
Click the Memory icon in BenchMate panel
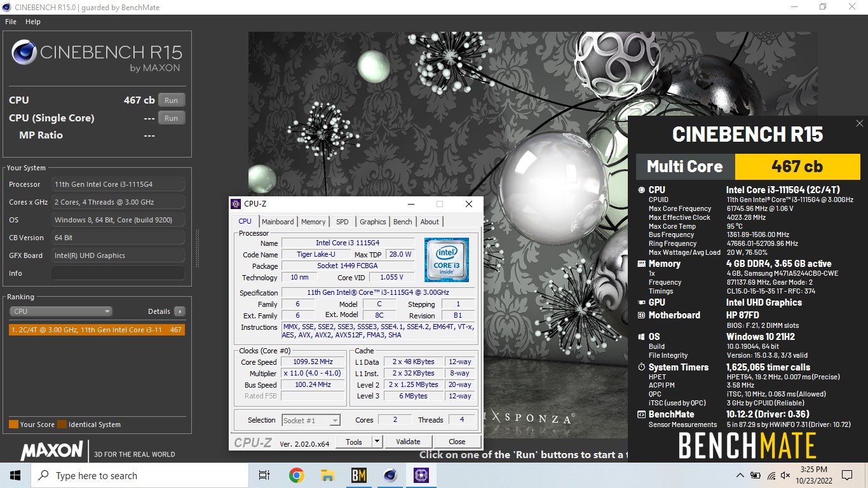point(641,264)
